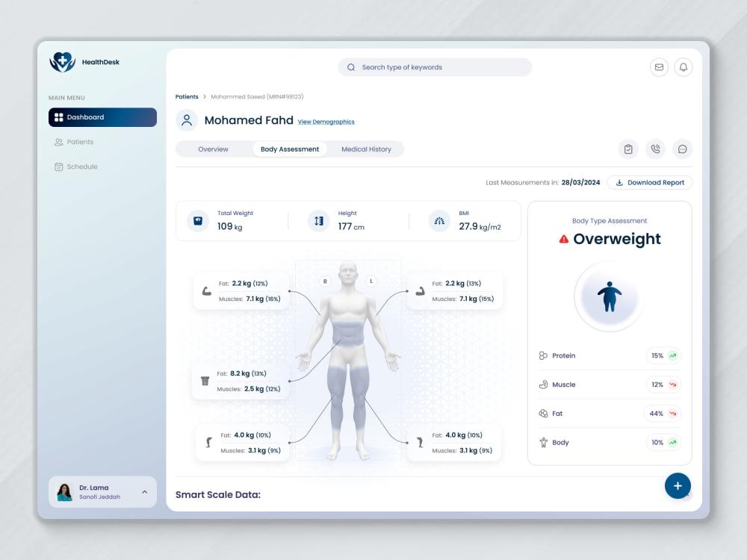This screenshot has height=560, width=747.
Task: Click the Smart Scale Data heading
Action: coord(218,495)
